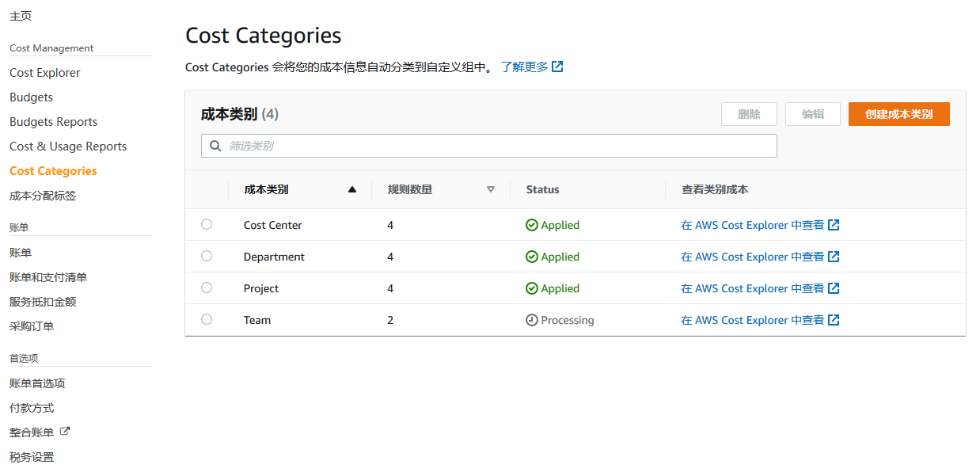Select the Department radio button
Image resolution: width=980 pixels, height=476 pixels.
tap(207, 256)
